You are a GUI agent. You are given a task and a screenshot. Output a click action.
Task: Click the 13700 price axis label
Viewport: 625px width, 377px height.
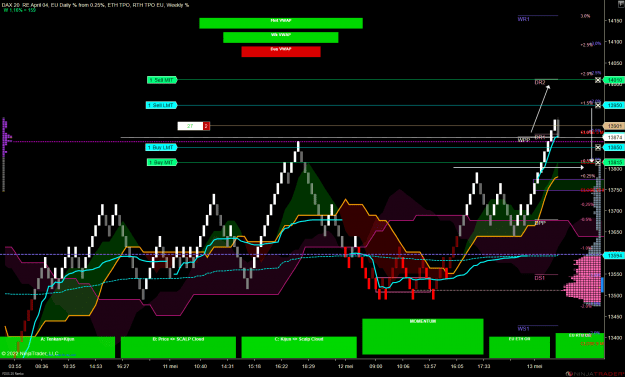[615, 211]
